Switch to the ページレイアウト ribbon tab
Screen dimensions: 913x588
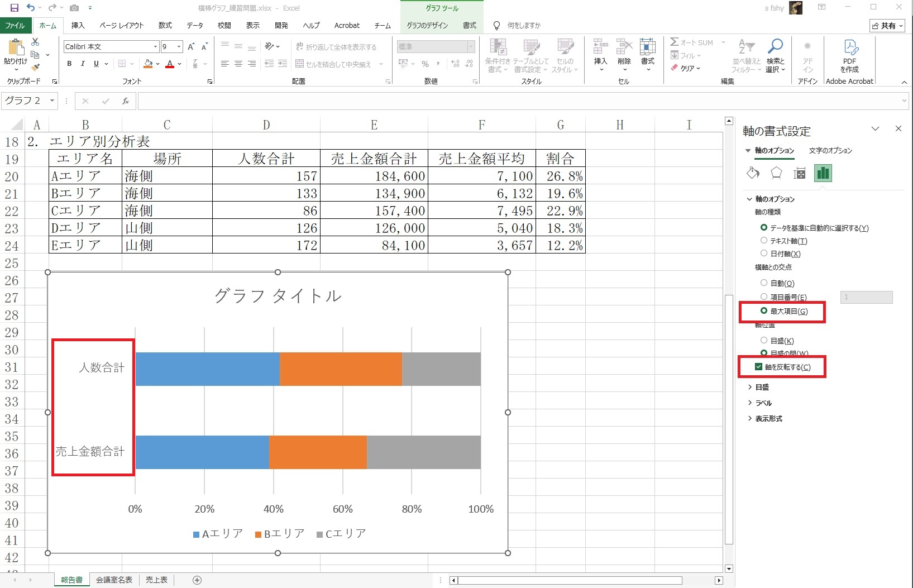[121, 26]
